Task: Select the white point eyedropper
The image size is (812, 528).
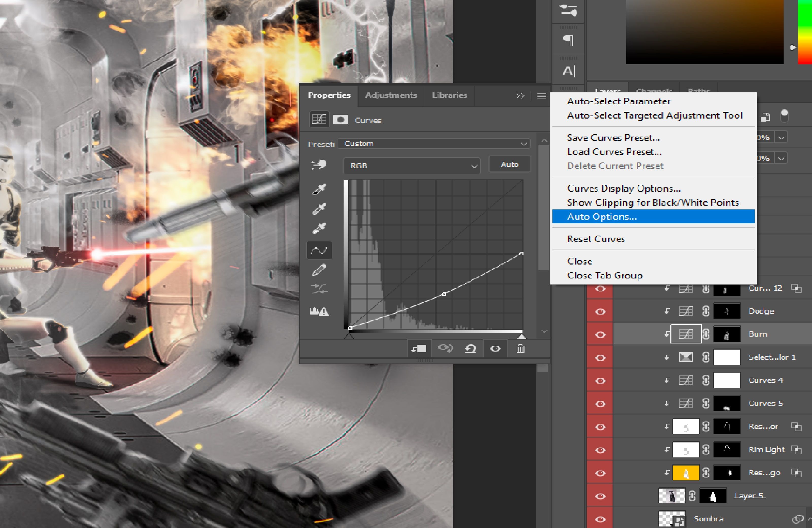Action: point(319,228)
